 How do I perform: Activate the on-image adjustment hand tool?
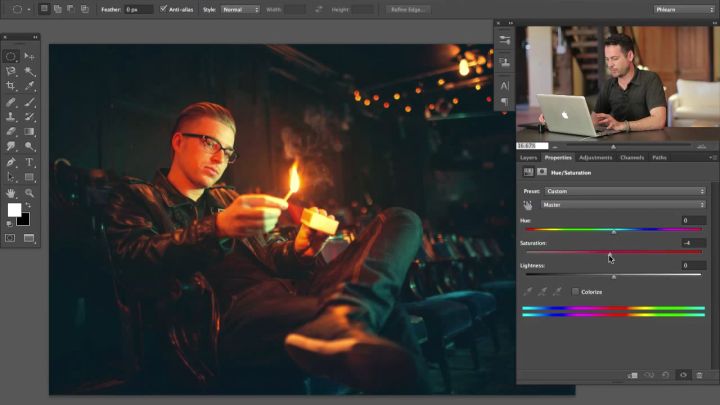528,205
